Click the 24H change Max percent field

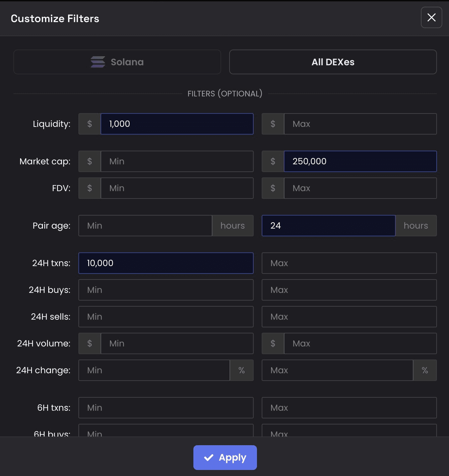tap(337, 370)
